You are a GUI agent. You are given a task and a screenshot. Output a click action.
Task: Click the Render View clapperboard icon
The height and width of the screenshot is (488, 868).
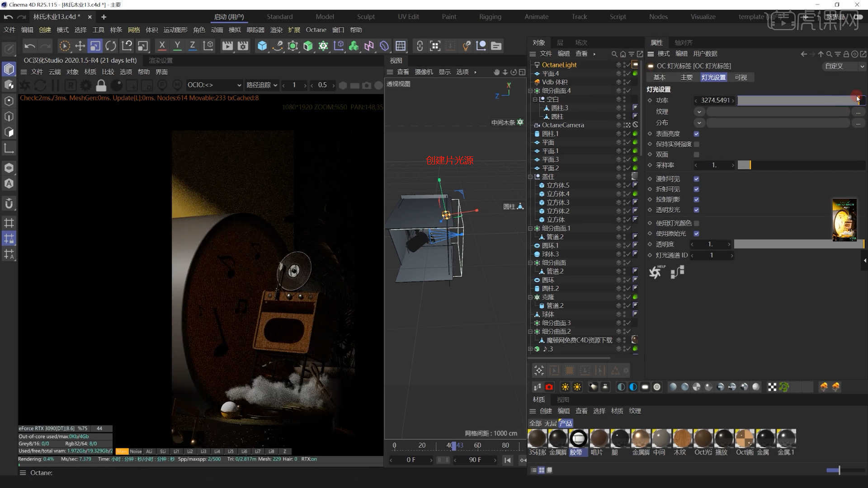coord(227,46)
